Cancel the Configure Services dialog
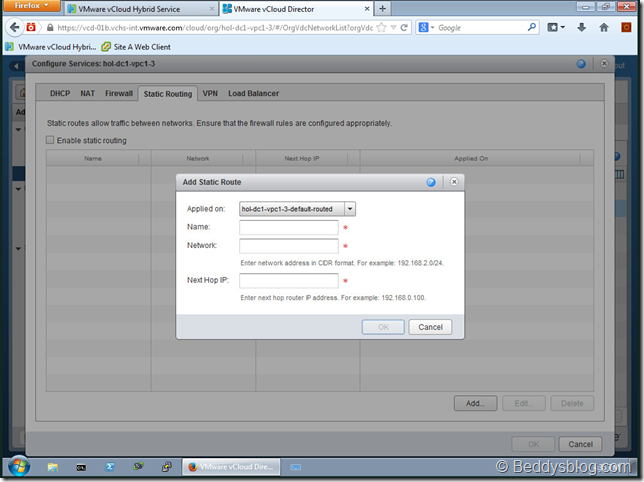 pos(580,444)
